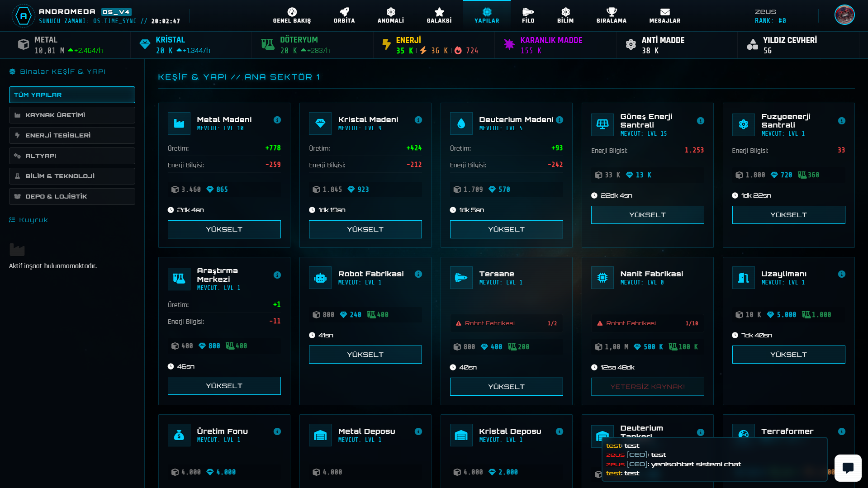
Task: Click info icon on Metal Madeni card
Action: pyautogui.click(x=277, y=120)
